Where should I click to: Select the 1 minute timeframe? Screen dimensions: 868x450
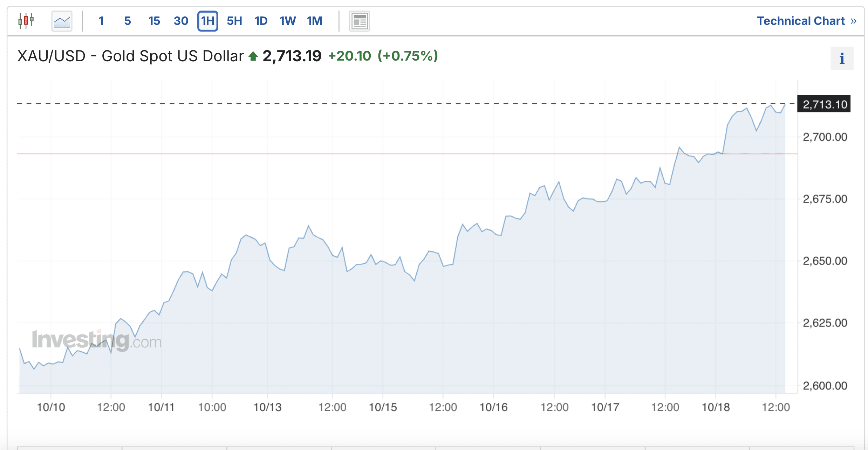click(101, 21)
